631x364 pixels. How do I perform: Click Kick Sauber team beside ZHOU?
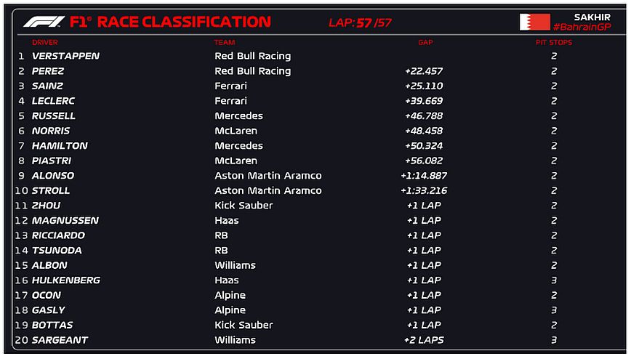244,206
